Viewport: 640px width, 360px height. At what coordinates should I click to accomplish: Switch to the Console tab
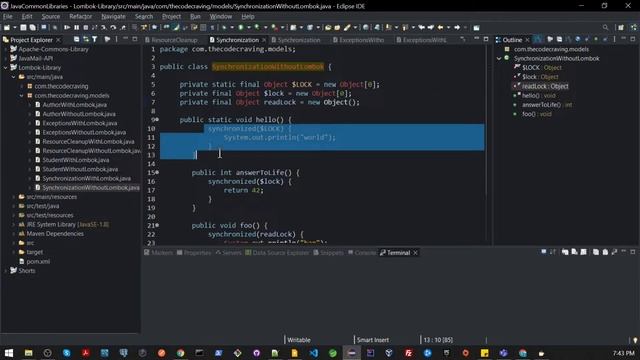362,253
